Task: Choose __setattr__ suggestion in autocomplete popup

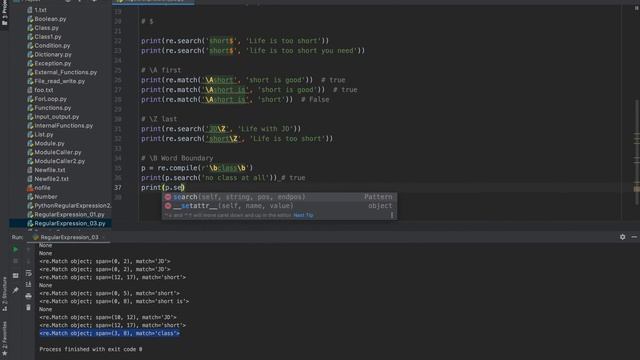Action: point(279,206)
